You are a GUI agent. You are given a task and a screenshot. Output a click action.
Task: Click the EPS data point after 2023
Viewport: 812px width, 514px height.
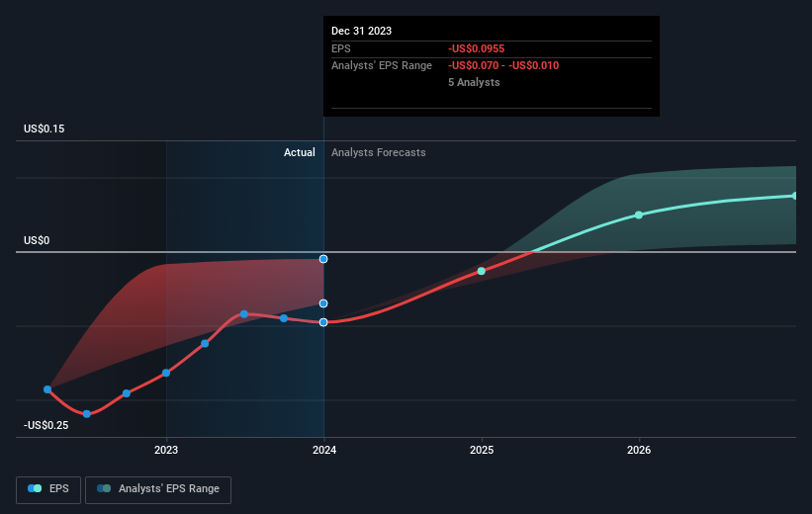pyautogui.click(x=205, y=344)
